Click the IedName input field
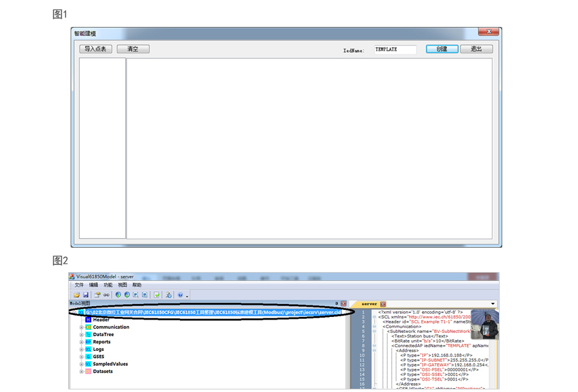This screenshot has height=392, width=578. 395,49
